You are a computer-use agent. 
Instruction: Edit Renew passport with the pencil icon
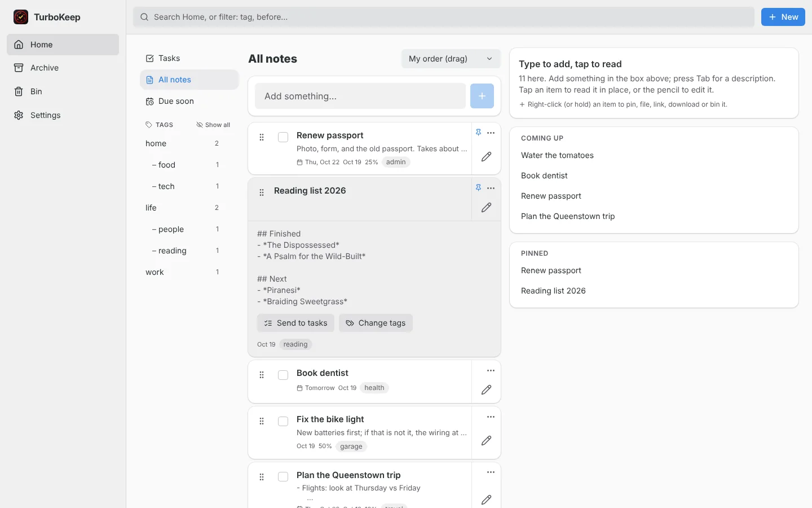[x=487, y=157]
